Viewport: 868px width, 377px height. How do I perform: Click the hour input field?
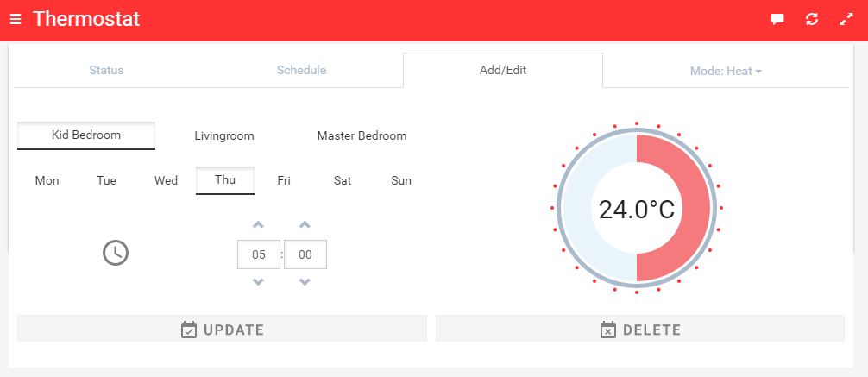click(259, 254)
